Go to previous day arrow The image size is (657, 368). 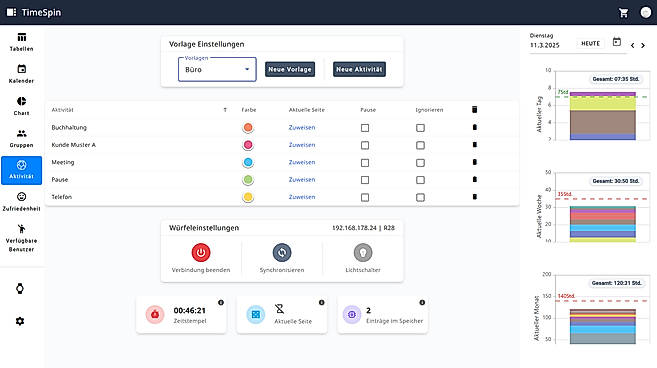633,45
